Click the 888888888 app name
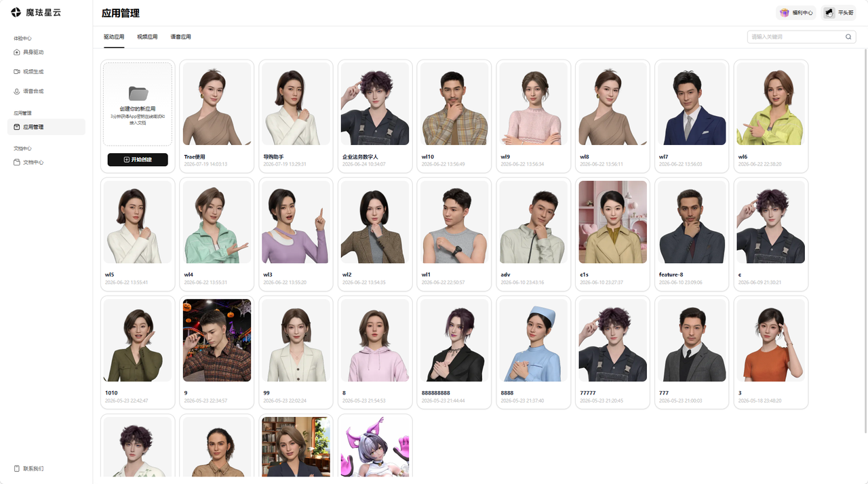The width and height of the screenshot is (868, 484). pos(436,393)
